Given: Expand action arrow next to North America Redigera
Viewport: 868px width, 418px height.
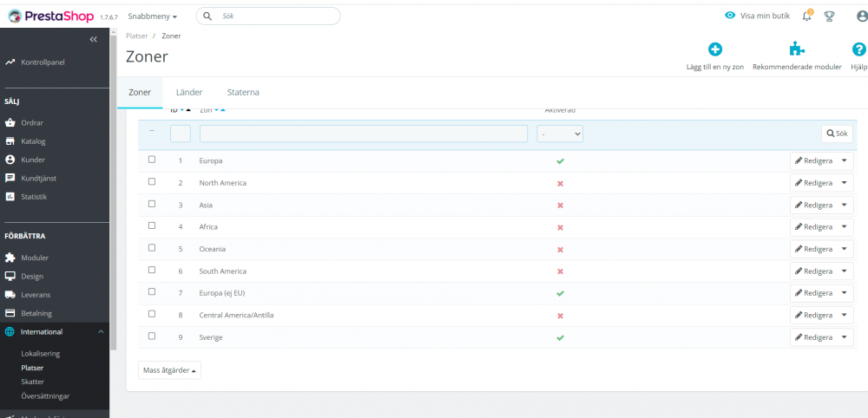Looking at the screenshot, I should point(845,182).
